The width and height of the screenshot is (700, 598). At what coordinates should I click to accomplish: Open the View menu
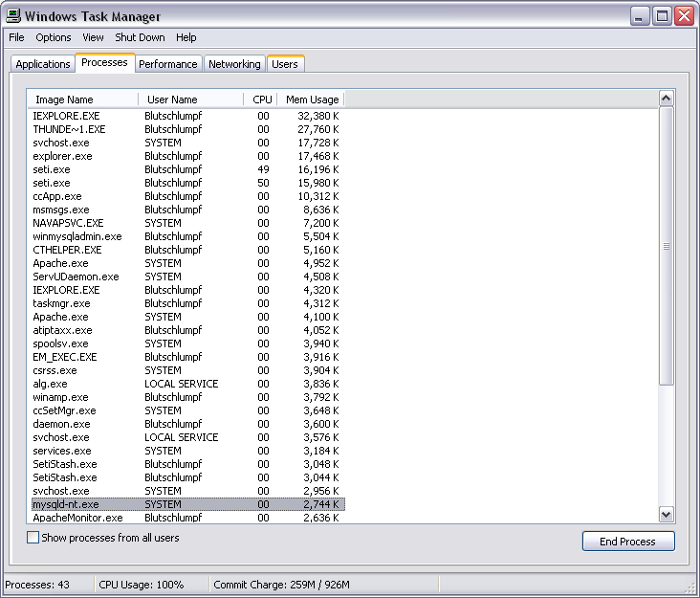[x=93, y=37]
